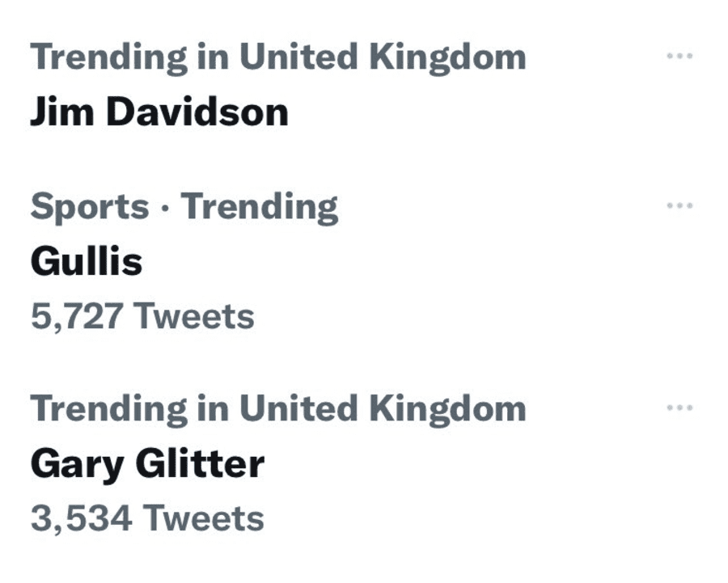Click Trending in United Kingdom above Jim Davidson
Image resolution: width=728 pixels, height=583 pixels.
coord(277,57)
